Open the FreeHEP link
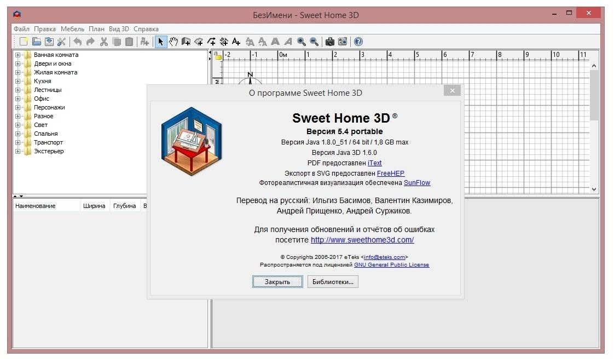The height and width of the screenshot is (364, 614). [x=391, y=173]
